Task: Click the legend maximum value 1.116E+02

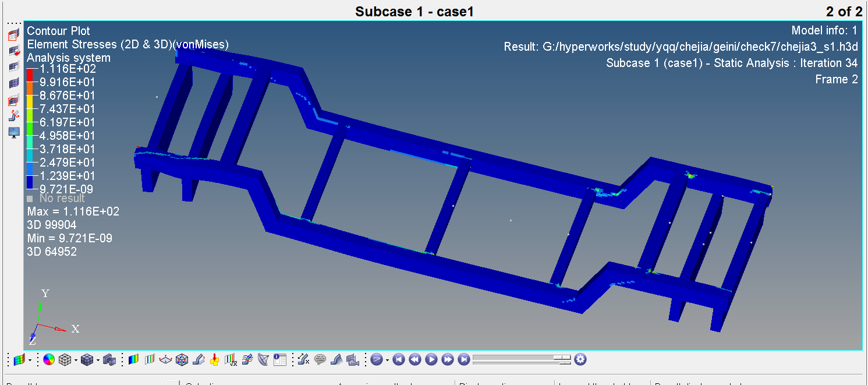Action: (x=68, y=69)
